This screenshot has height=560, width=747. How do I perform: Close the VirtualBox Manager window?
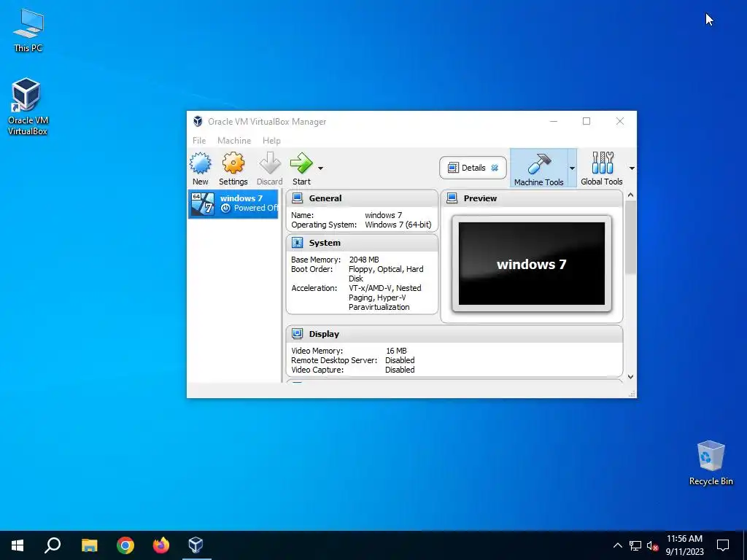point(620,122)
